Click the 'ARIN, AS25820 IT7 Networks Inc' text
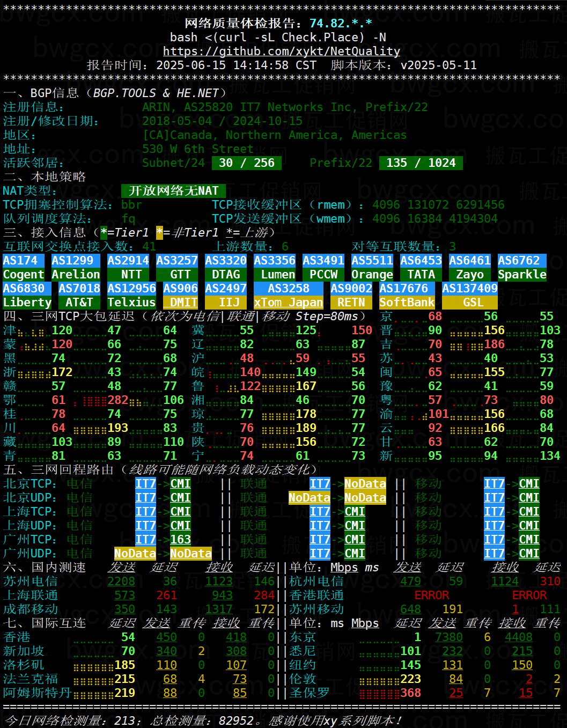 pyautogui.click(x=247, y=107)
